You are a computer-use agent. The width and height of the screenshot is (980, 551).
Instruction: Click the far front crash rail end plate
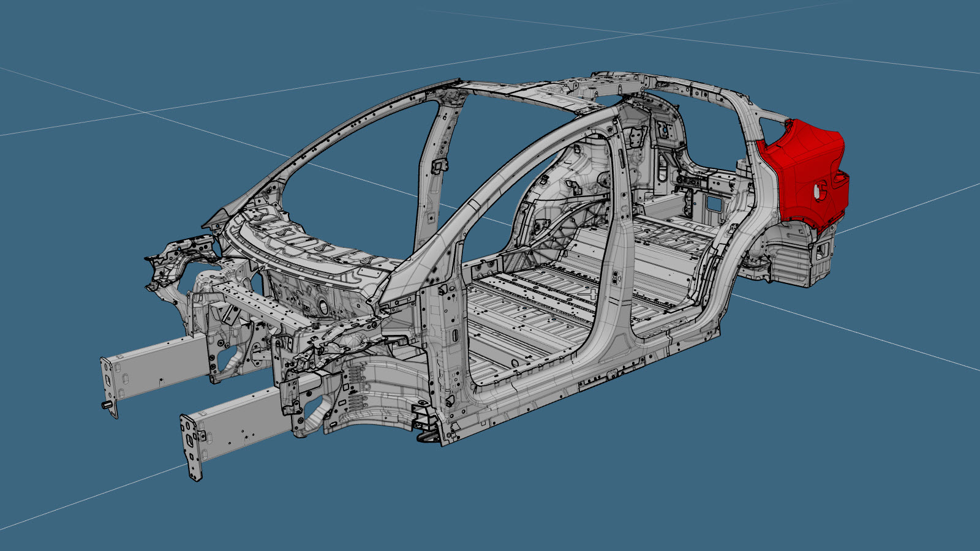click(x=110, y=387)
